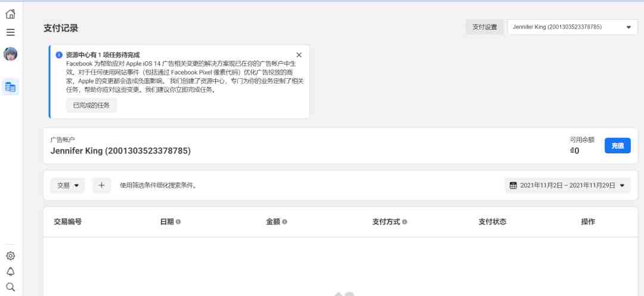Click the 支付记录 page title
Screen dimensions: 644x296
coord(61,29)
